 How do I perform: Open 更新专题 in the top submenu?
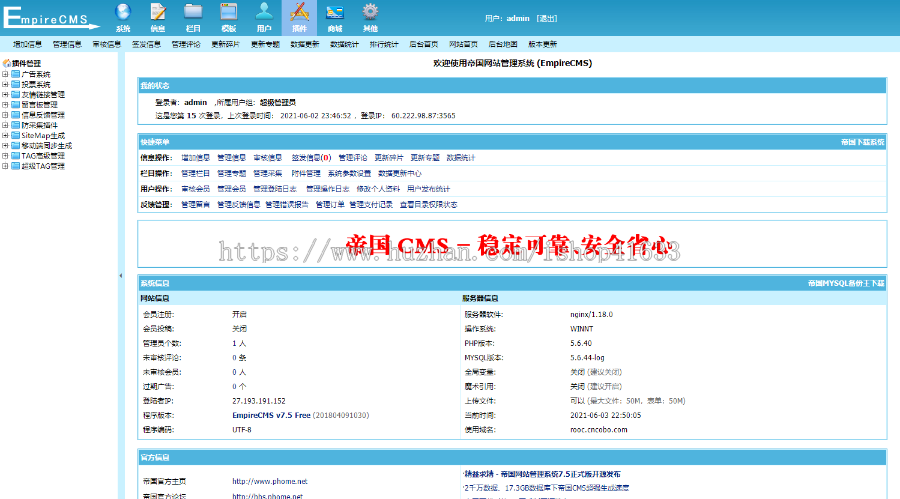265,44
